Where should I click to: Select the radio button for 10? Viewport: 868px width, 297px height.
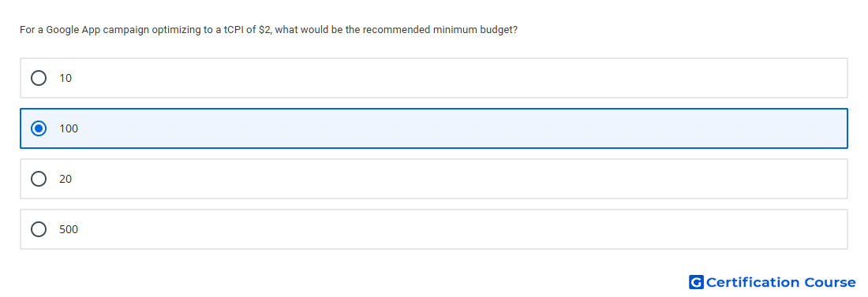[x=39, y=78]
